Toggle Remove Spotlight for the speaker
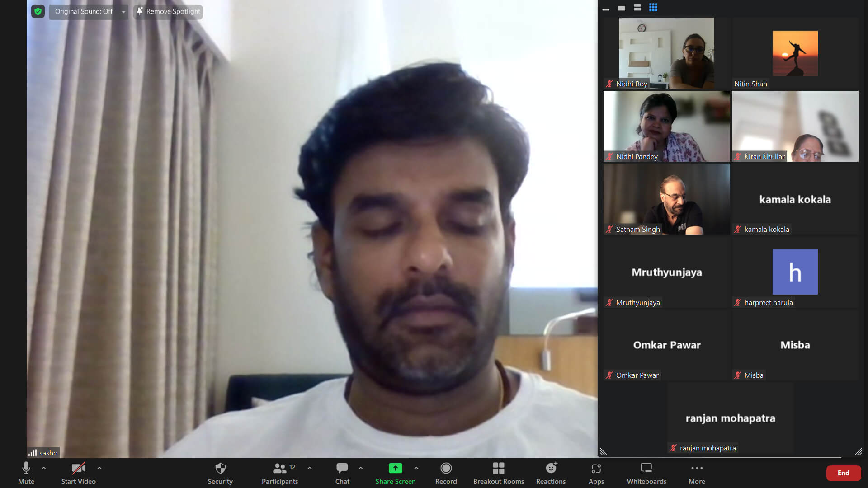 tap(168, 12)
